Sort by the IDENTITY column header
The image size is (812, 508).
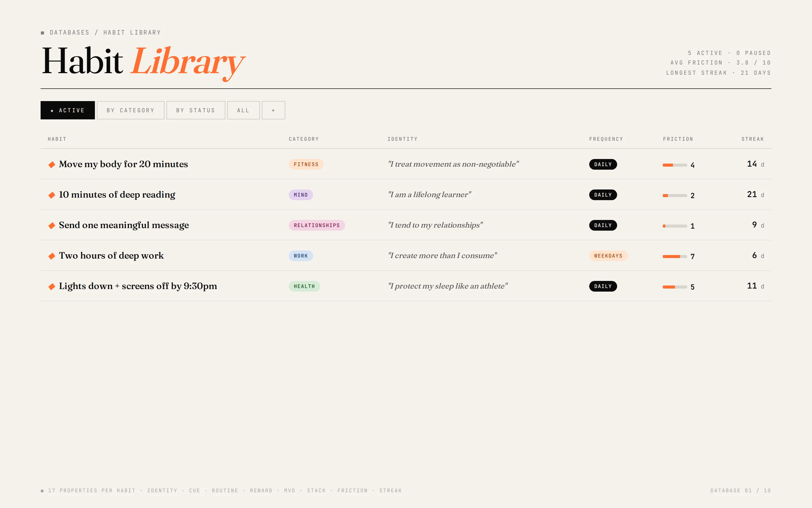tap(403, 139)
